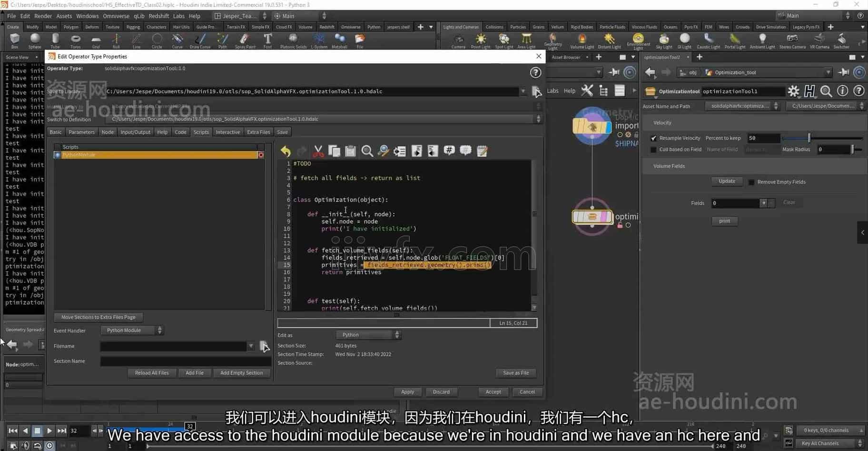Toggle the Resample Velocity checkbox

653,138
